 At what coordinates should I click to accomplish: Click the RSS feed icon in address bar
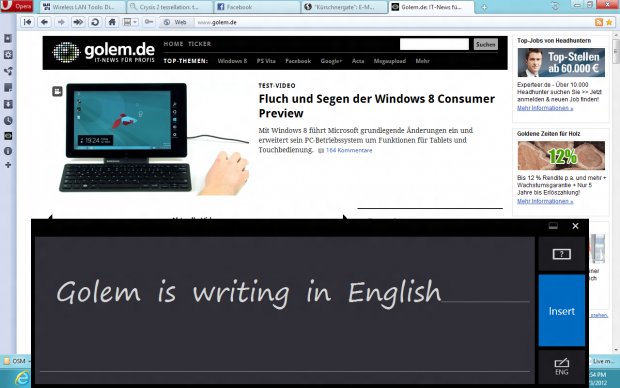click(599, 22)
